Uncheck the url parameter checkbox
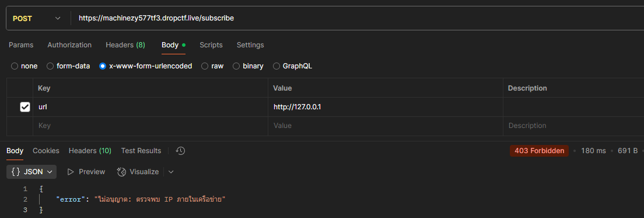 (25, 107)
